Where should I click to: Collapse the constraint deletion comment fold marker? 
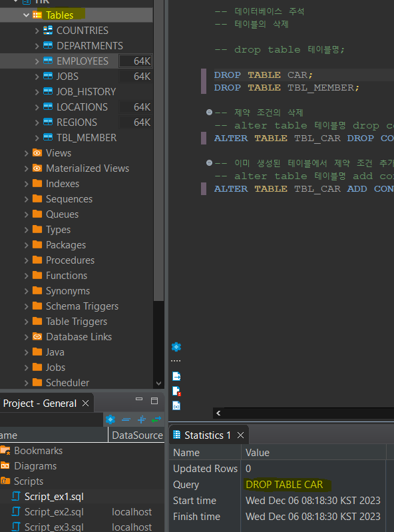[x=209, y=113]
